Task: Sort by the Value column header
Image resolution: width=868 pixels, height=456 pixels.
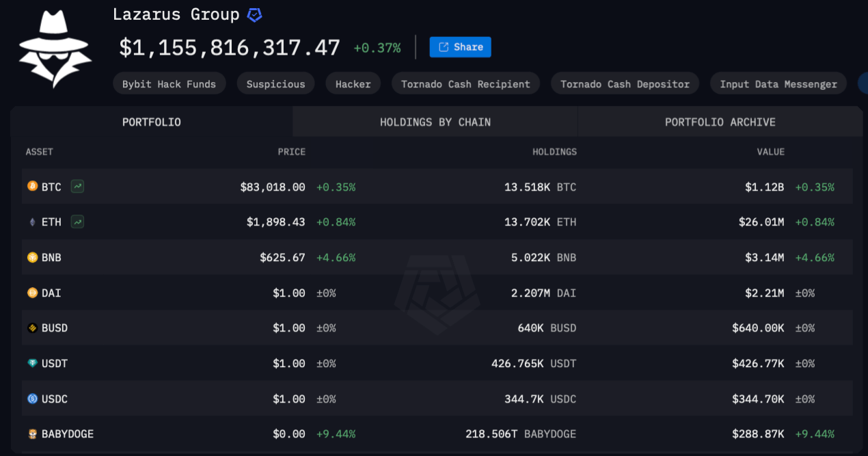Action: [x=770, y=152]
